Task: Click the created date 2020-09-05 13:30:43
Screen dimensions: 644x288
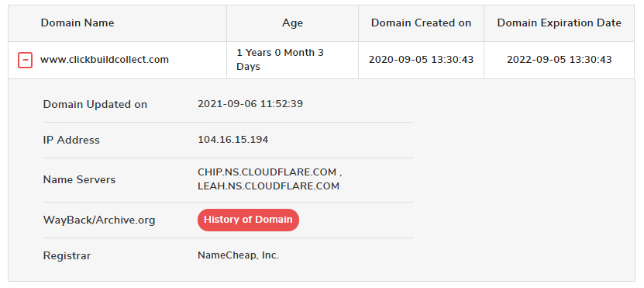Action: [x=421, y=60]
